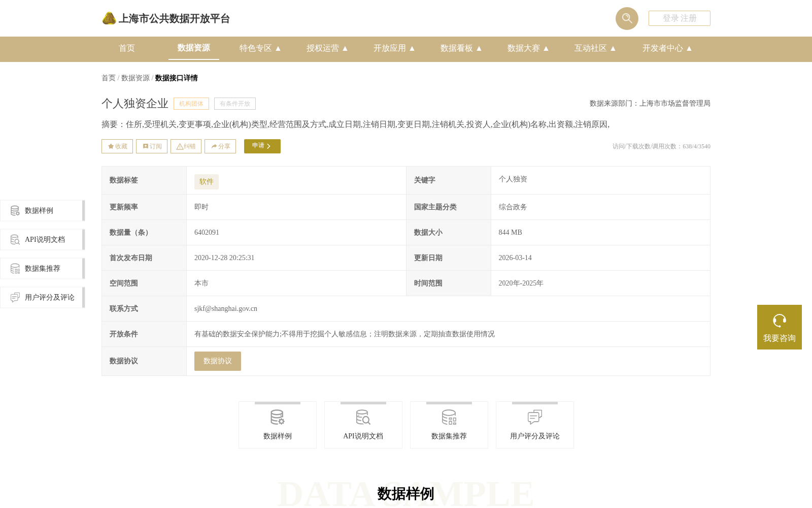This screenshot has width=812, height=508.
Task: Click the data count value 6402091
Action: (x=207, y=232)
